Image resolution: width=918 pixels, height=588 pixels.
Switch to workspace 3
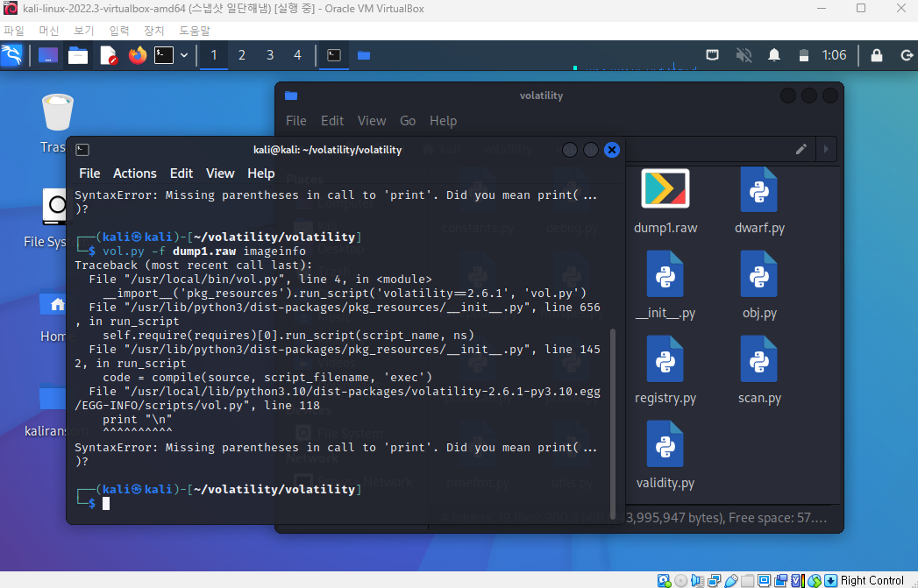point(270,55)
